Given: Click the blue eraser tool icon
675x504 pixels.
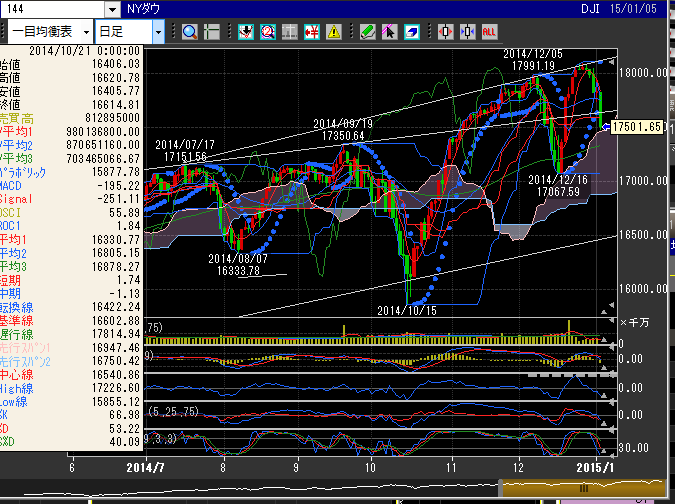Looking at the screenshot, I should 411,32.
